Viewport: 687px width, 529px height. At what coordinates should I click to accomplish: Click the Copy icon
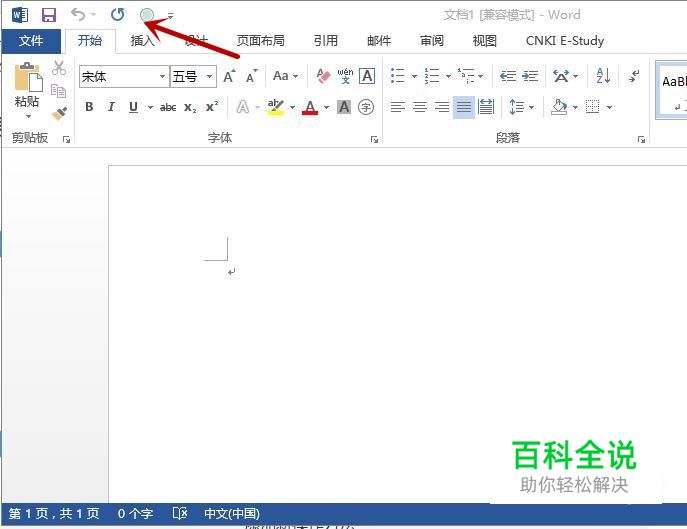pyautogui.click(x=59, y=91)
